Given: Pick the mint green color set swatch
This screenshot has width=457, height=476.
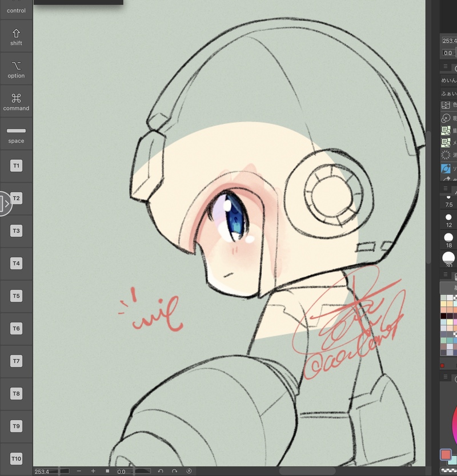Looking at the screenshot, I should [443, 340].
